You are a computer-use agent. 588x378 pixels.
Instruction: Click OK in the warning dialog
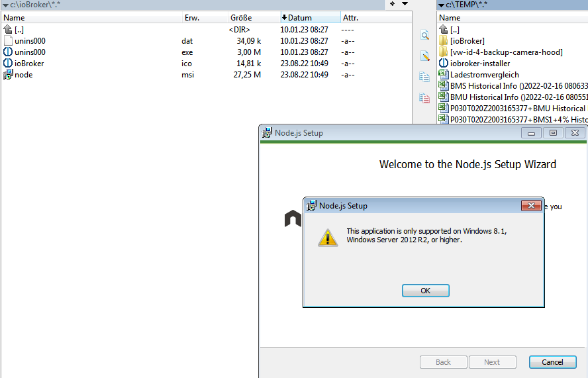[x=426, y=291]
